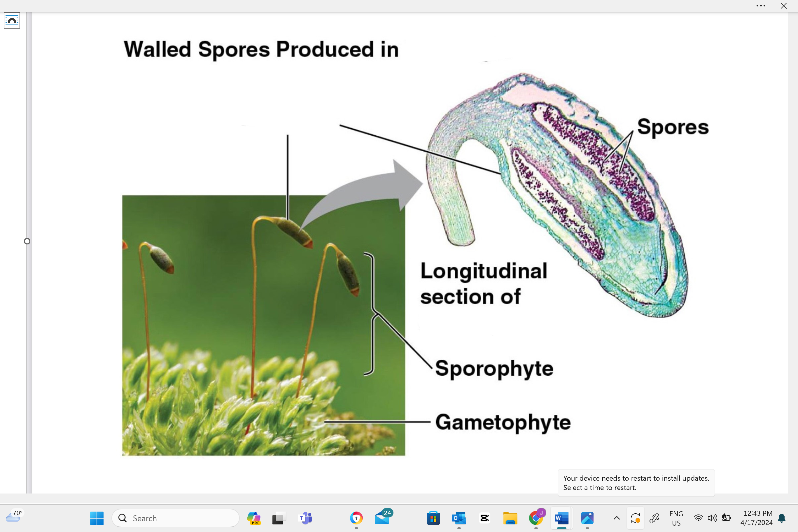
Task: Open the weather widget showing 70°
Action: pyautogui.click(x=14, y=516)
